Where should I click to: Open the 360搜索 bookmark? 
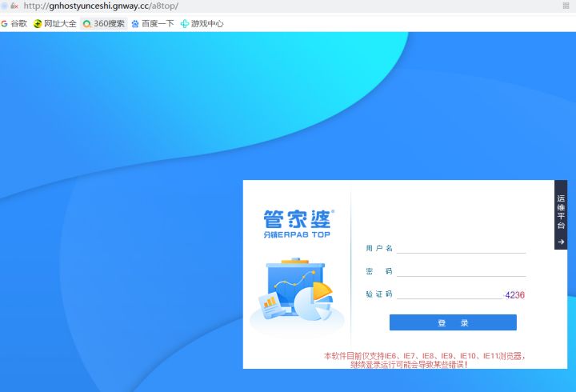click(x=104, y=23)
